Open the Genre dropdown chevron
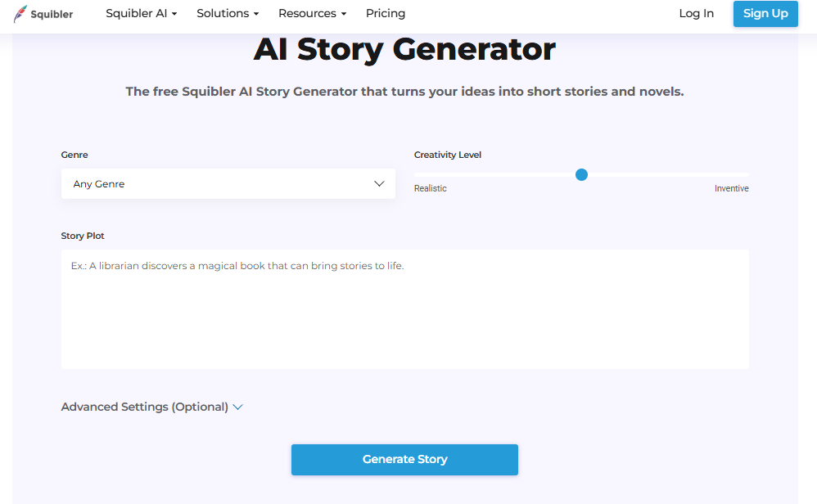The height and width of the screenshot is (504, 817). pos(379,183)
